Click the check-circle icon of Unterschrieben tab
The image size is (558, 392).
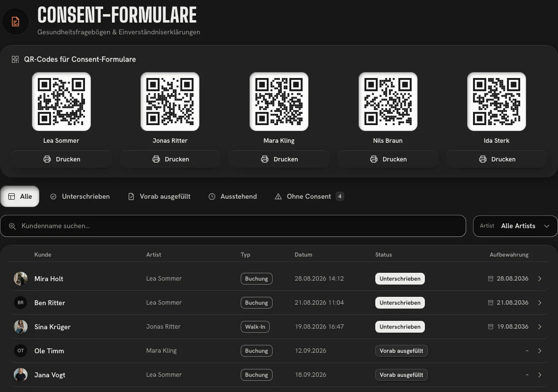coord(54,197)
